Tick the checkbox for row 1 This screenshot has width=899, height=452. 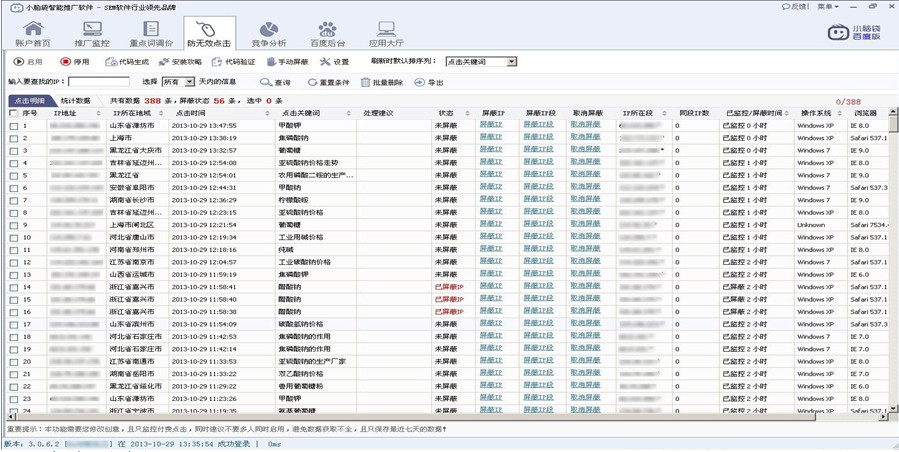click(13, 126)
